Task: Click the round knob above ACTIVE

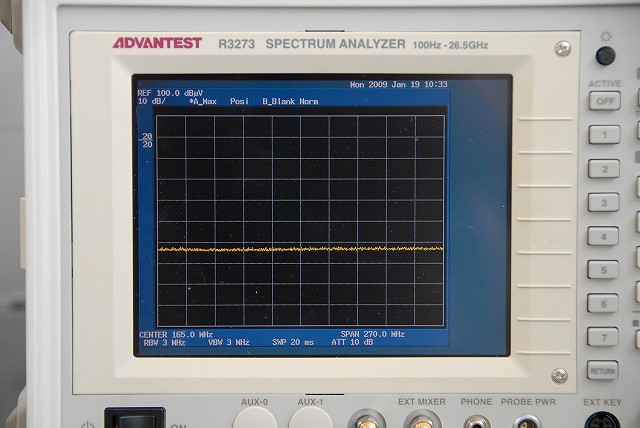Action: point(605,56)
